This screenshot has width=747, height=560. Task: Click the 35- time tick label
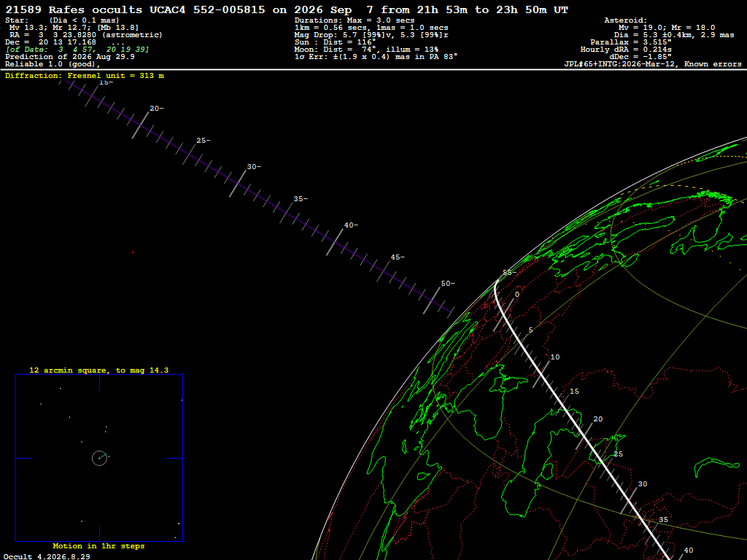coord(301,198)
